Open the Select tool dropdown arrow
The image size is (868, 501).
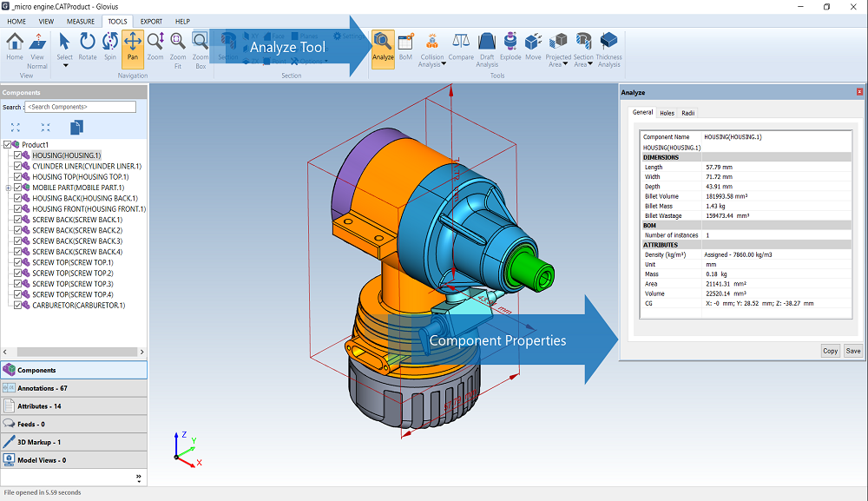coord(65,65)
